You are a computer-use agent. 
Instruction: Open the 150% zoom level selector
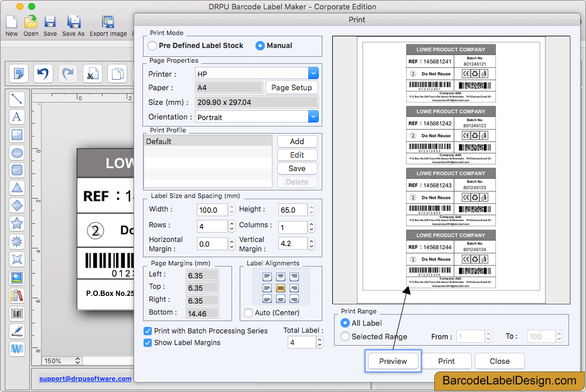point(62,360)
